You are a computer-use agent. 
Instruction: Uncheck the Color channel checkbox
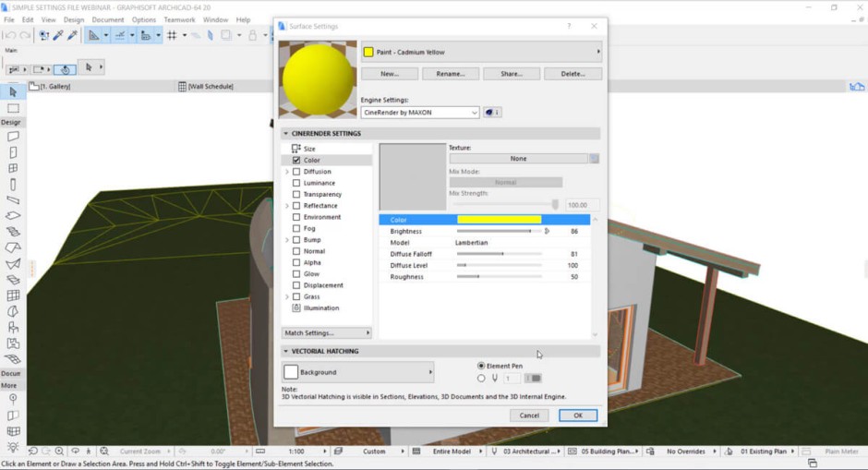tap(296, 160)
